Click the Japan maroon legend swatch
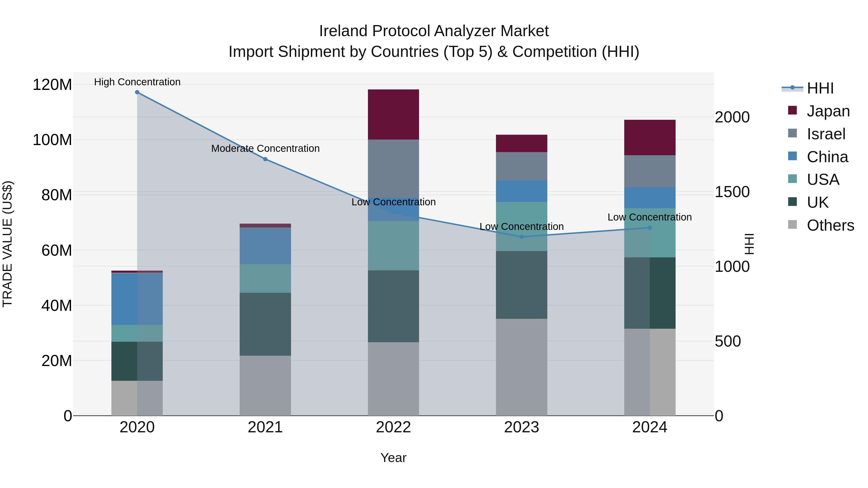Viewport: 868px width, 488px height. pos(793,110)
